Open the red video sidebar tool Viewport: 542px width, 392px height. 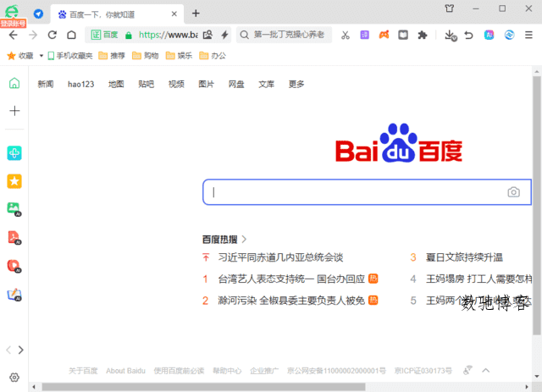coord(14,266)
